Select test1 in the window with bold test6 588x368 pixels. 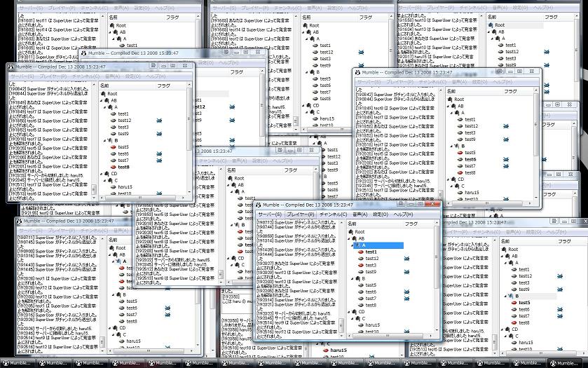coord(470,119)
